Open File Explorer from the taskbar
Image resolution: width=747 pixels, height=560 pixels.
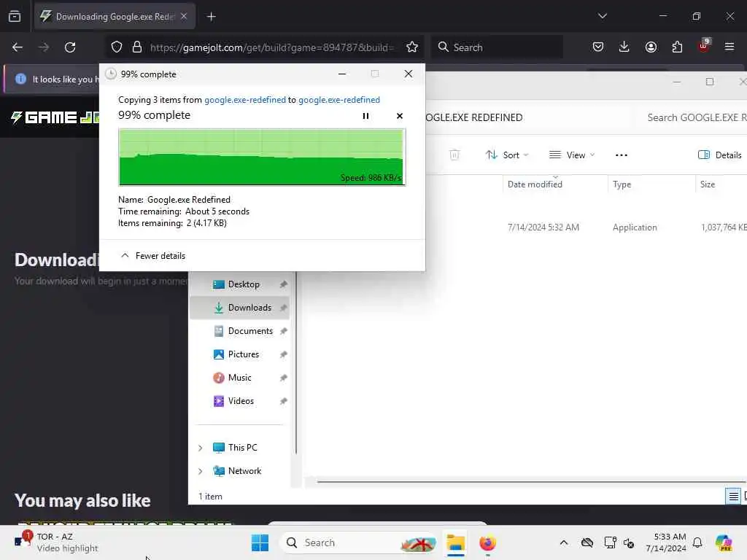456,542
